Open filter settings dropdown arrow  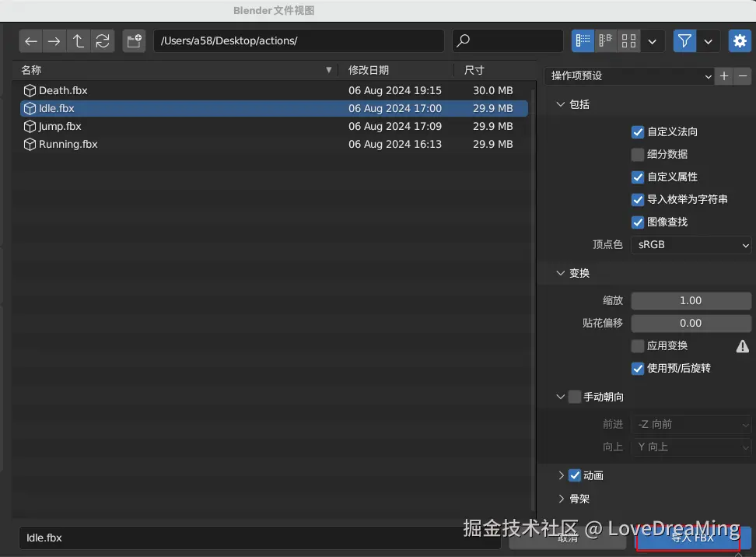[x=708, y=41]
